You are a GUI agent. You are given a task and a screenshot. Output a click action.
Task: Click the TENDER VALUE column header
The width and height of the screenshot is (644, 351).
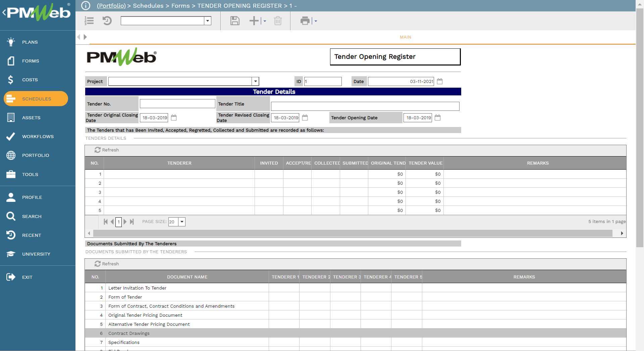pos(425,163)
